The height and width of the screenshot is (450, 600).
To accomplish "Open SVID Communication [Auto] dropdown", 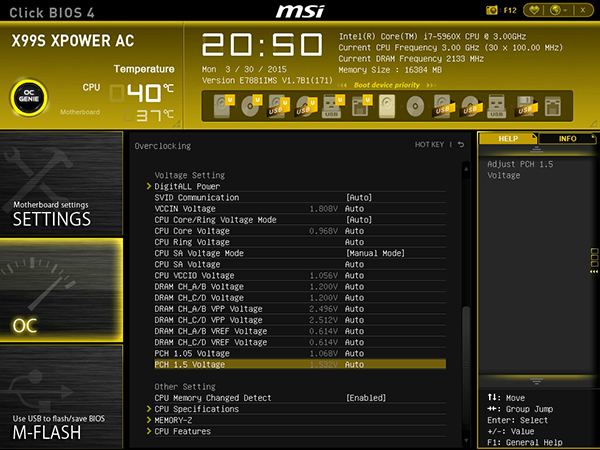I will click(x=359, y=197).
